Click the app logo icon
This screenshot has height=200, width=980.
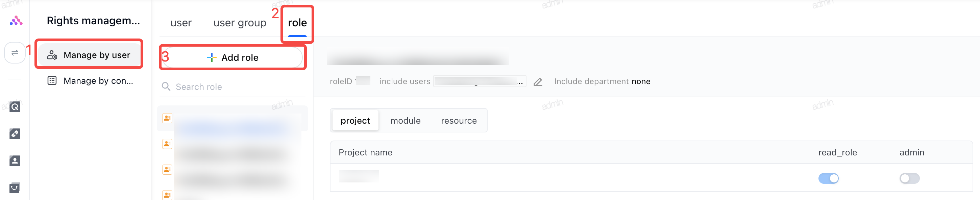click(x=16, y=21)
